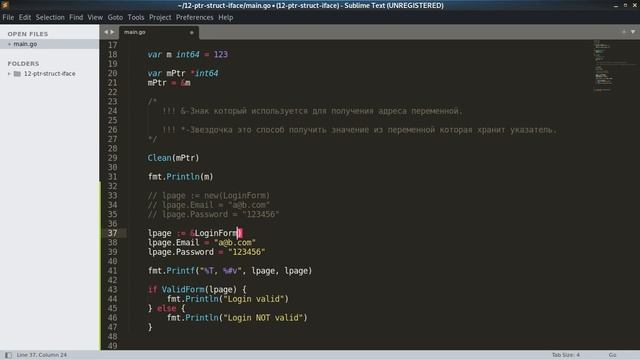Screen dimensions: 640x360
Task: Open Sublime Text window icon menu
Action: (5, 5)
